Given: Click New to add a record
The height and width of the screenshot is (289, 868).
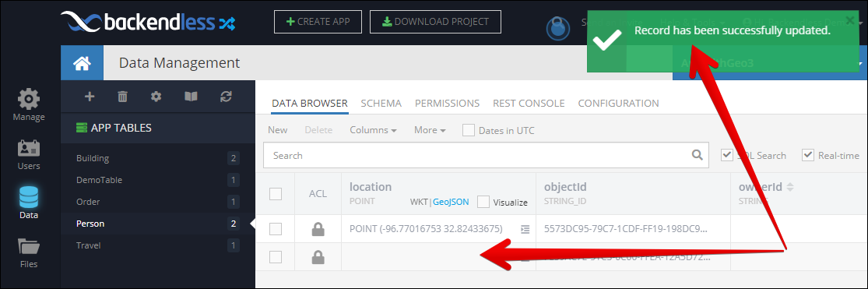Looking at the screenshot, I should (277, 130).
